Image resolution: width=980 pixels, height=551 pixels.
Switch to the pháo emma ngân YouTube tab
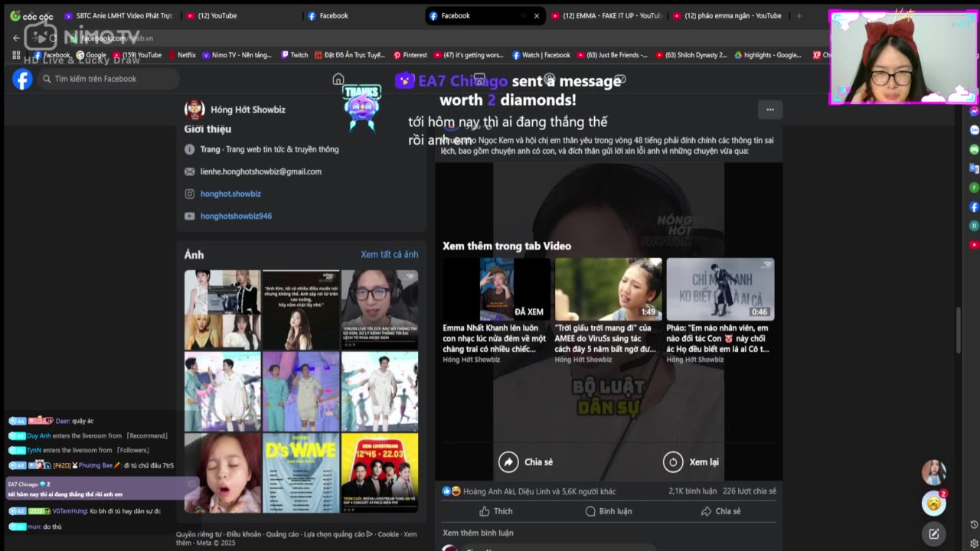[729, 15]
